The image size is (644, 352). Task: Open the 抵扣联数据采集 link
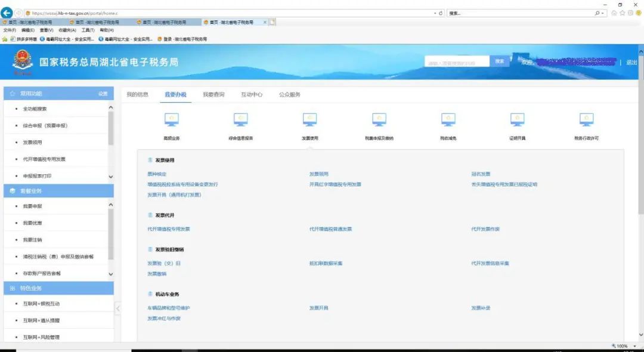pyautogui.click(x=326, y=263)
